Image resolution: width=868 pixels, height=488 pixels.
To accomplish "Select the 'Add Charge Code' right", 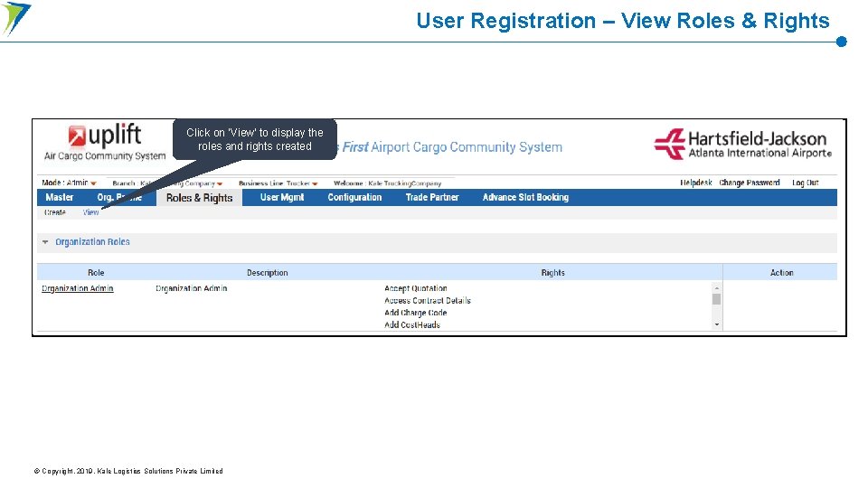I will click(415, 313).
